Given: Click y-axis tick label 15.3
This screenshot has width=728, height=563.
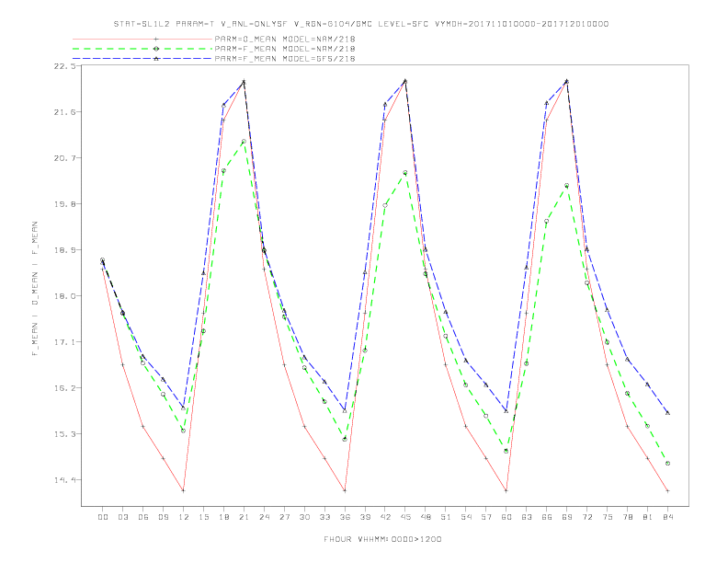Looking at the screenshot, I should [64, 434].
